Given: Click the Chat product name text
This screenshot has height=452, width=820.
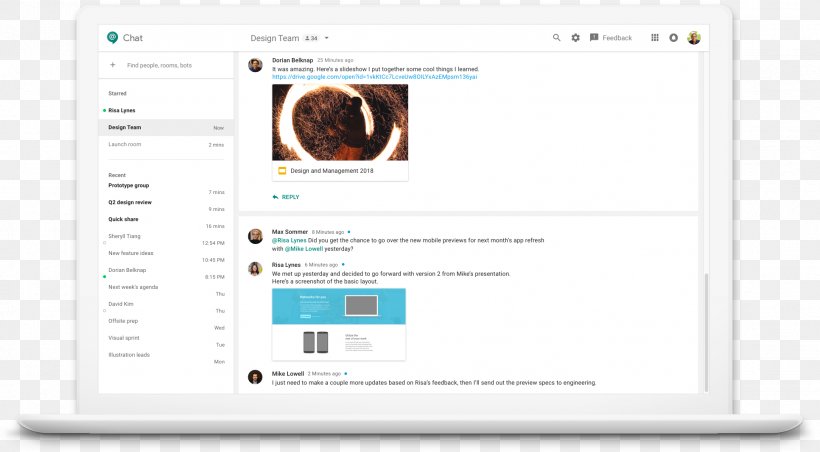Looking at the screenshot, I should (133, 38).
